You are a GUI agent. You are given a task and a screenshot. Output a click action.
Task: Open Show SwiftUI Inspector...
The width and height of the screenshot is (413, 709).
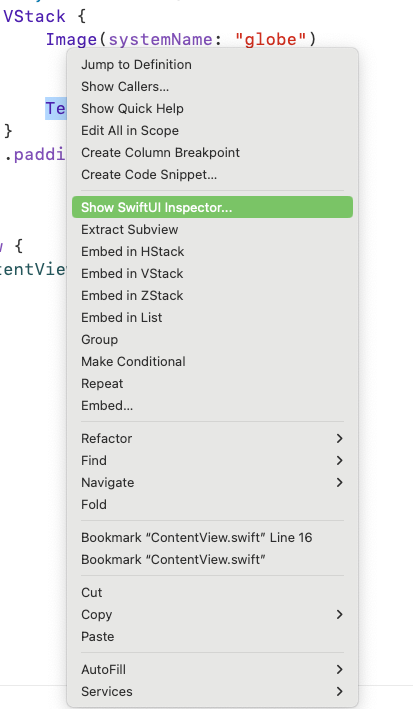(212, 207)
